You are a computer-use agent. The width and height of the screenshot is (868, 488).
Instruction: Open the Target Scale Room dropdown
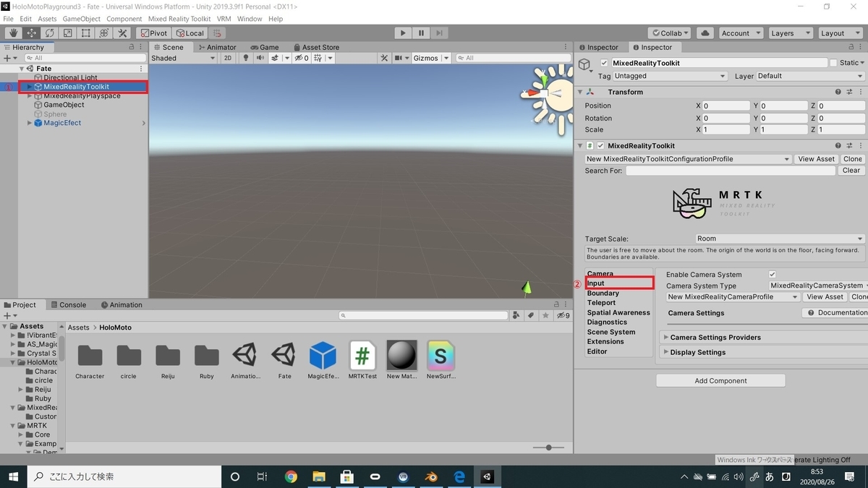(x=780, y=239)
